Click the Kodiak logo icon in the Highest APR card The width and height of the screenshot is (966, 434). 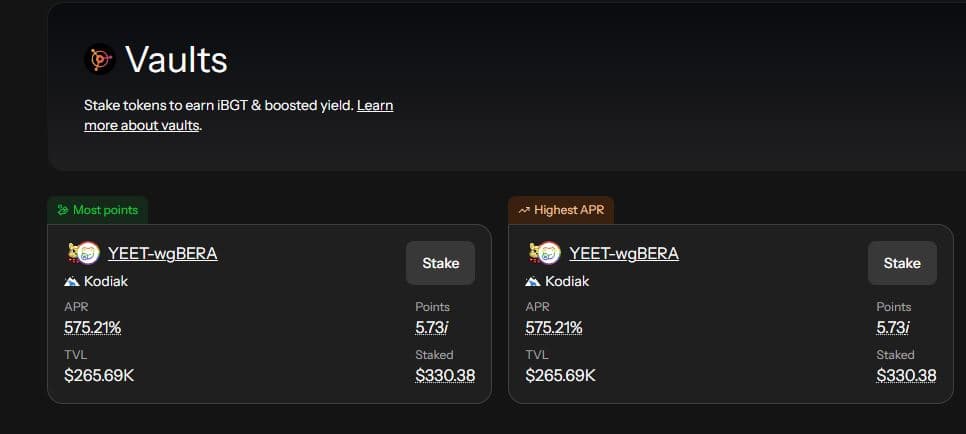coord(533,281)
